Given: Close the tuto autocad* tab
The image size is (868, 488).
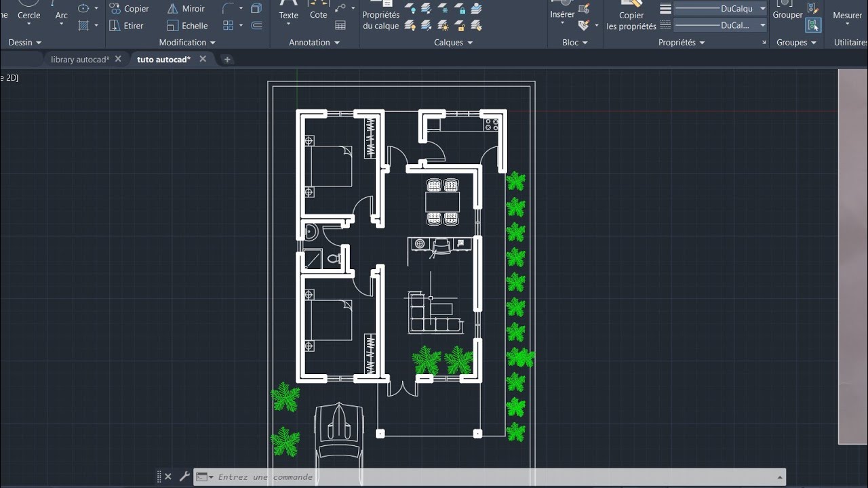Looking at the screenshot, I should (202, 59).
